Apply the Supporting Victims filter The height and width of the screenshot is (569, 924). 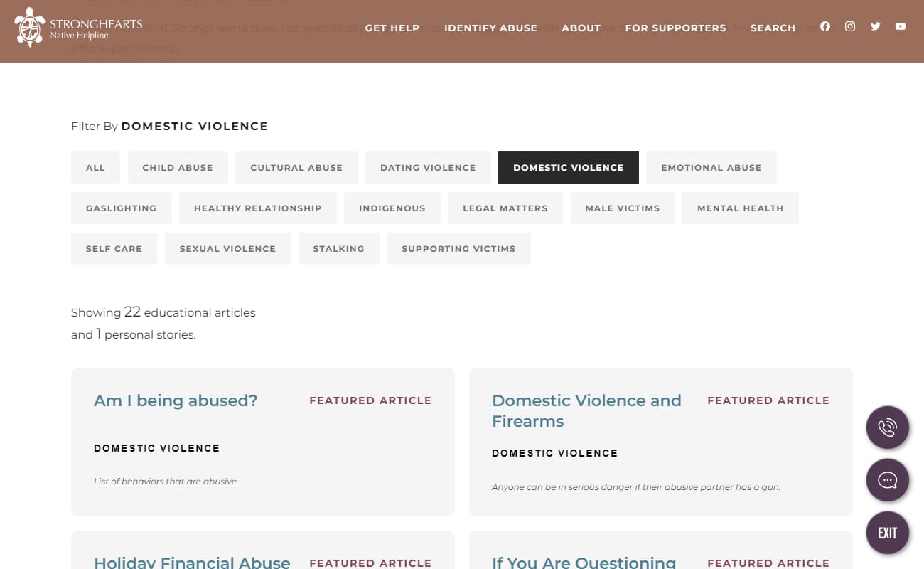[x=458, y=248]
